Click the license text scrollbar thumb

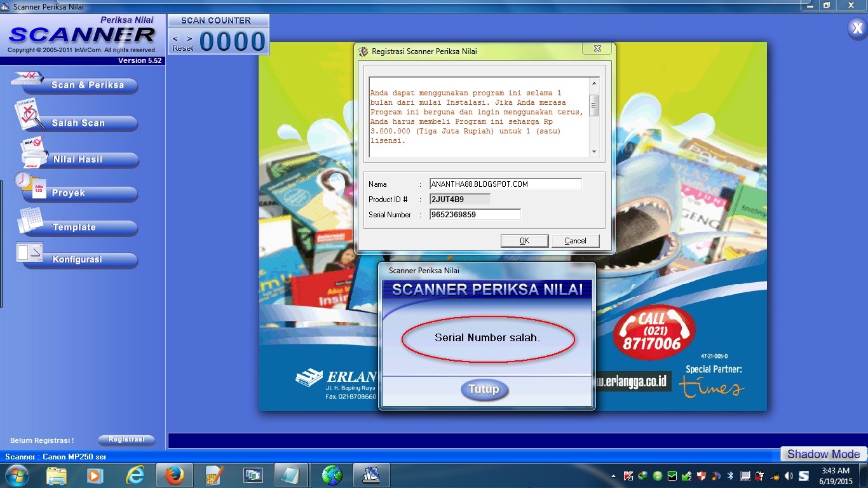594,104
